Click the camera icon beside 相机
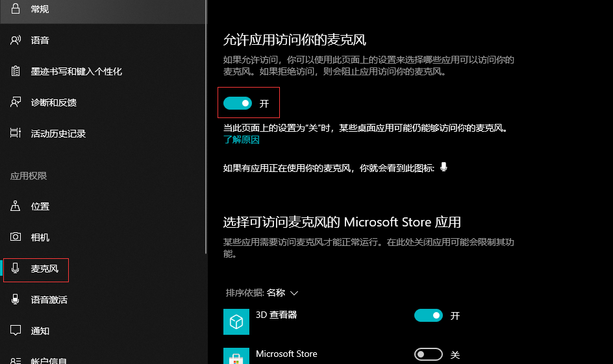613x364 pixels. point(16,237)
